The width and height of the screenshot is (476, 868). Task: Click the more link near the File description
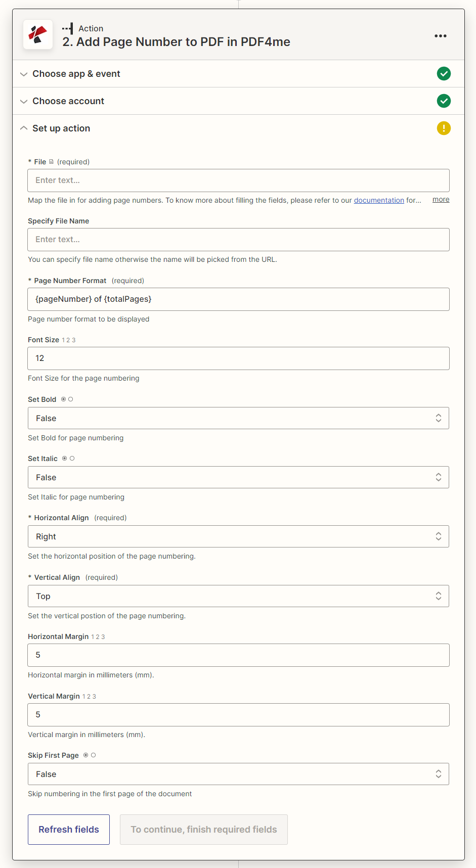440,199
